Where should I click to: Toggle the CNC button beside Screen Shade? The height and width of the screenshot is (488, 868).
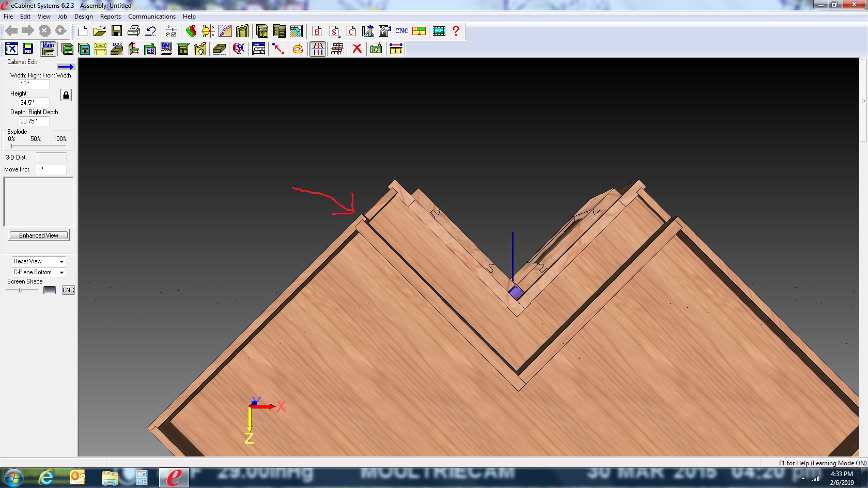pyautogui.click(x=68, y=290)
